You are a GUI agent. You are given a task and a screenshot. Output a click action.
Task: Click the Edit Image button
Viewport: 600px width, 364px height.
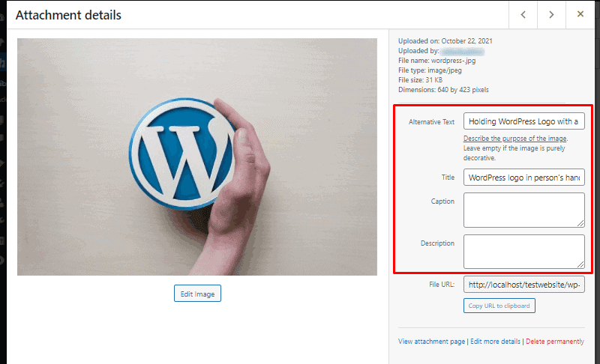(197, 294)
